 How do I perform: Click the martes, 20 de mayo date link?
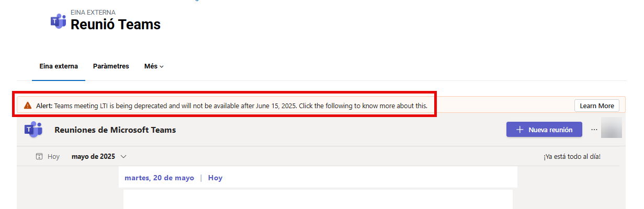(159, 178)
